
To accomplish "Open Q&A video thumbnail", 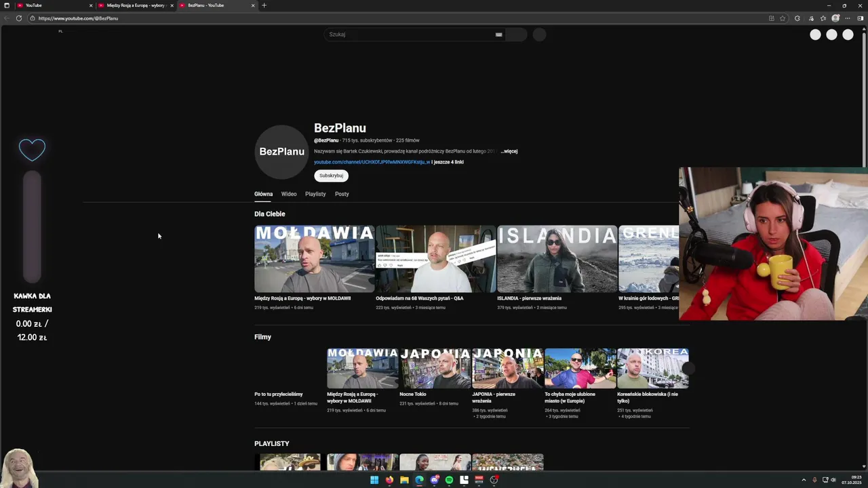I will [435, 259].
